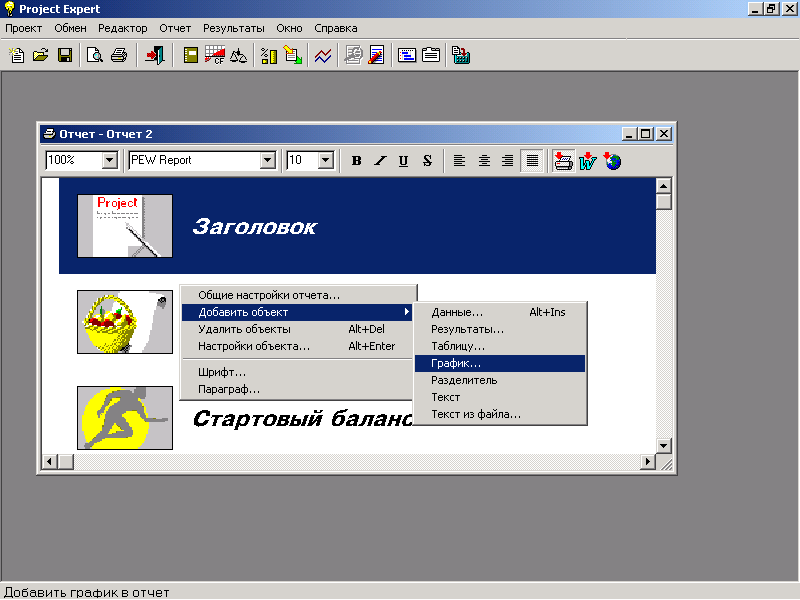The image size is (800, 600).
Task: Choose Настройки объекта in context menu
Action: tap(297, 346)
